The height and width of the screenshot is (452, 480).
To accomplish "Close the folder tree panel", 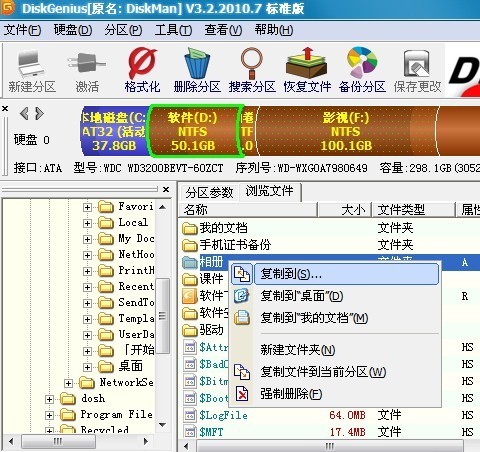I will [166, 190].
